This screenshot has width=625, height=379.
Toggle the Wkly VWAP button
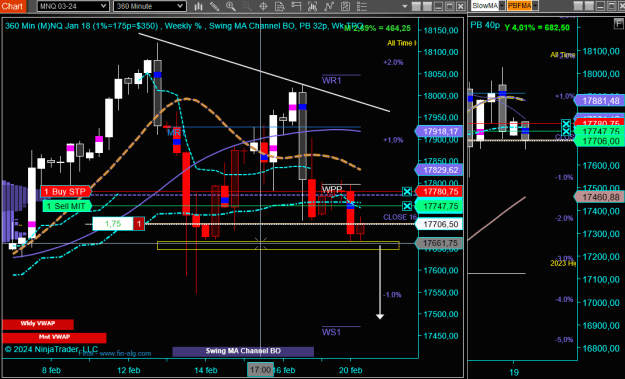pyautogui.click(x=38, y=324)
